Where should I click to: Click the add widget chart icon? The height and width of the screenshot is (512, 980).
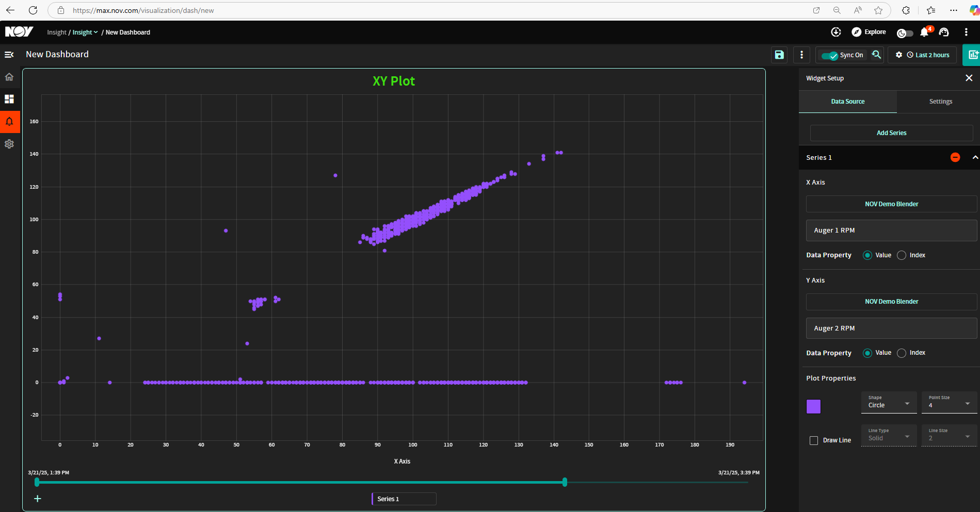tap(972, 55)
